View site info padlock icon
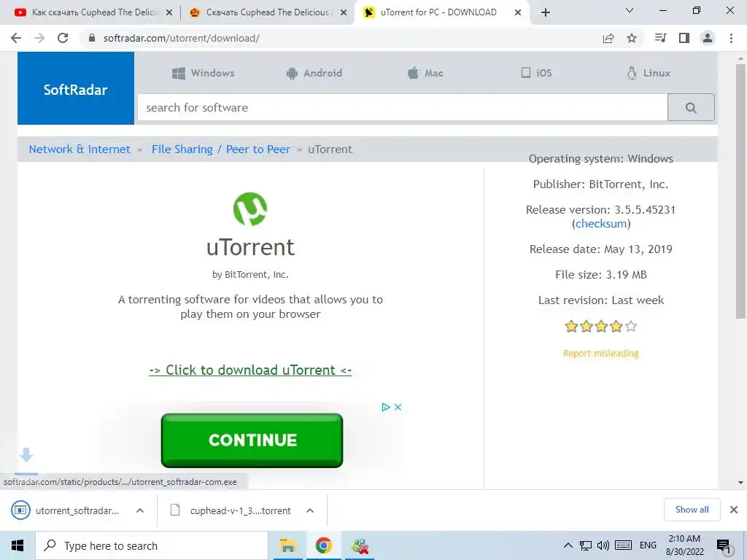747x560 pixels. [92, 38]
